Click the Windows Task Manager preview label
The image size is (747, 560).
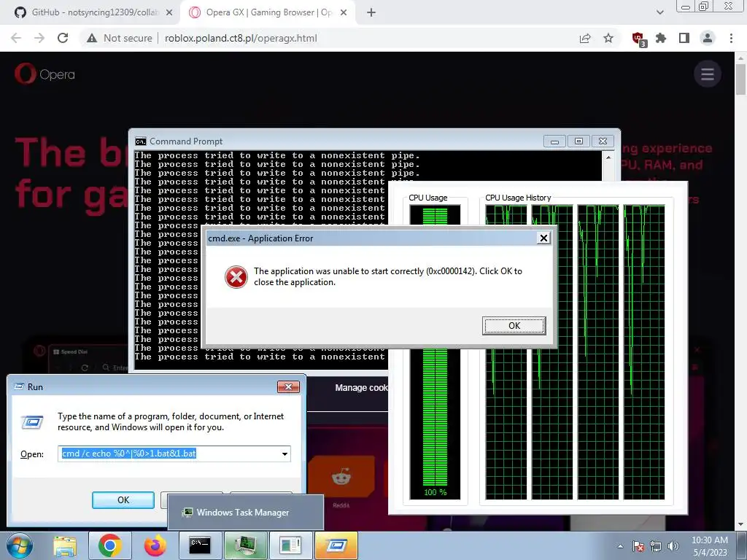(242, 513)
